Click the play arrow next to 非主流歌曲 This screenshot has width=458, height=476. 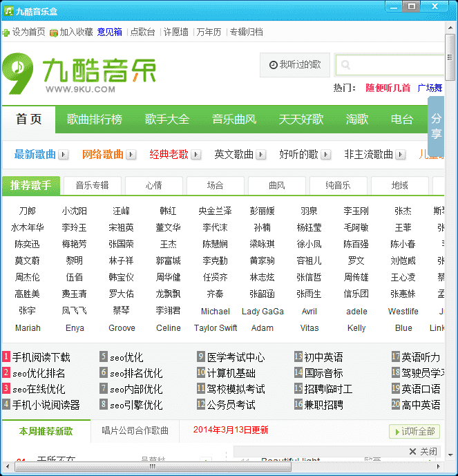coord(401,155)
